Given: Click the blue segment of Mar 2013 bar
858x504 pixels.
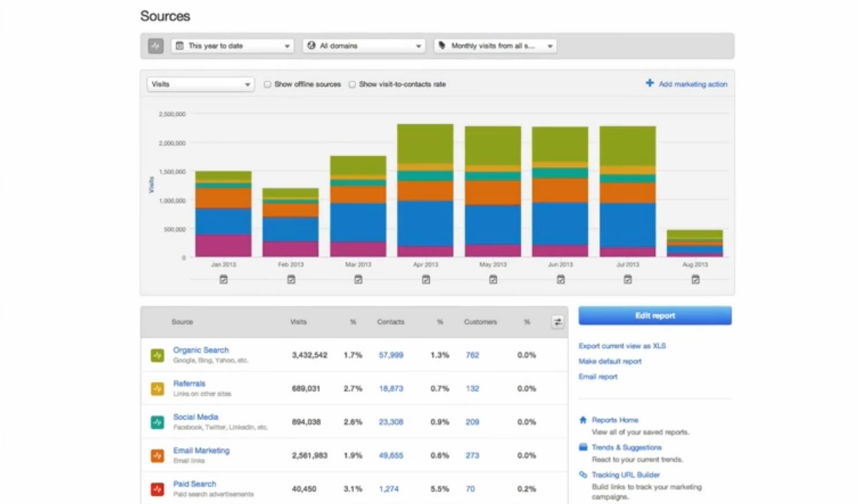Looking at the screenshot, I should point(358,222).
